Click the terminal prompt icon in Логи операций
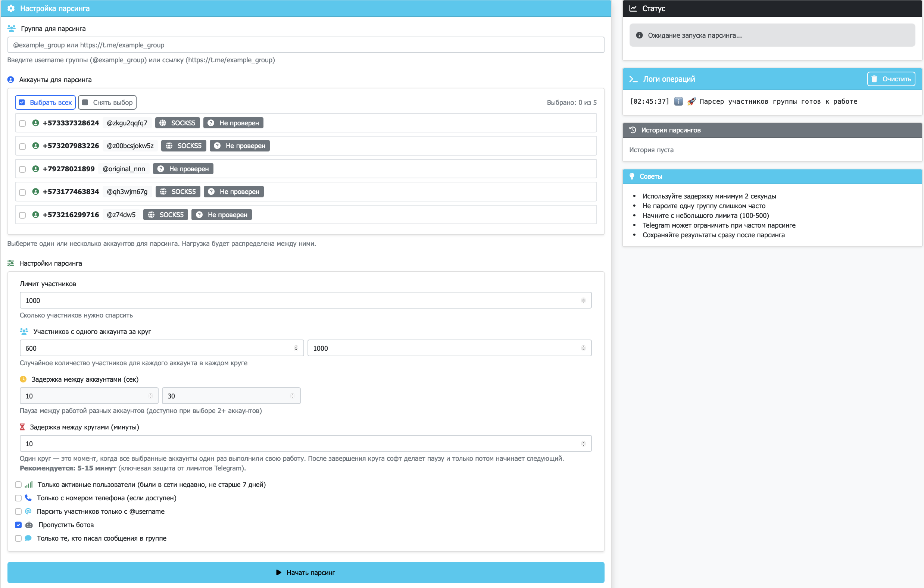924x588 pixels. click(633, 79)
